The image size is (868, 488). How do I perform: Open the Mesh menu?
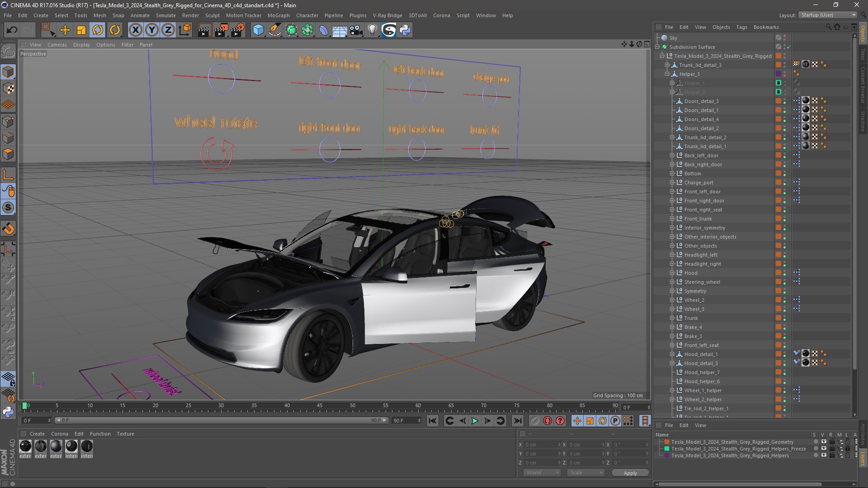(x=99, y=15)
